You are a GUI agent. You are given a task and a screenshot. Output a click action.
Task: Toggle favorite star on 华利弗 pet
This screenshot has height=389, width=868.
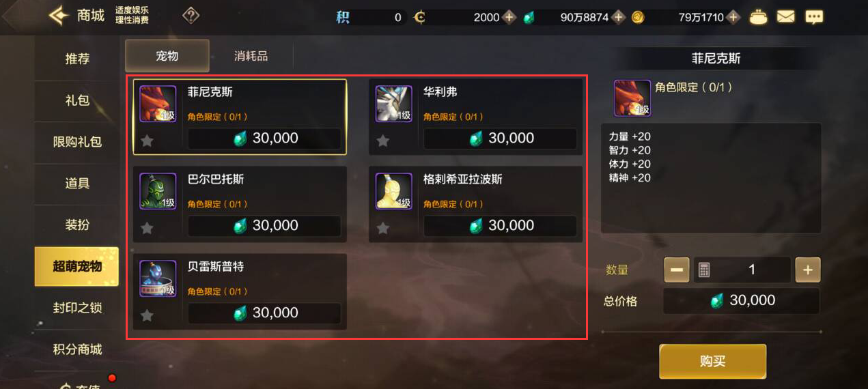[382, 141]
